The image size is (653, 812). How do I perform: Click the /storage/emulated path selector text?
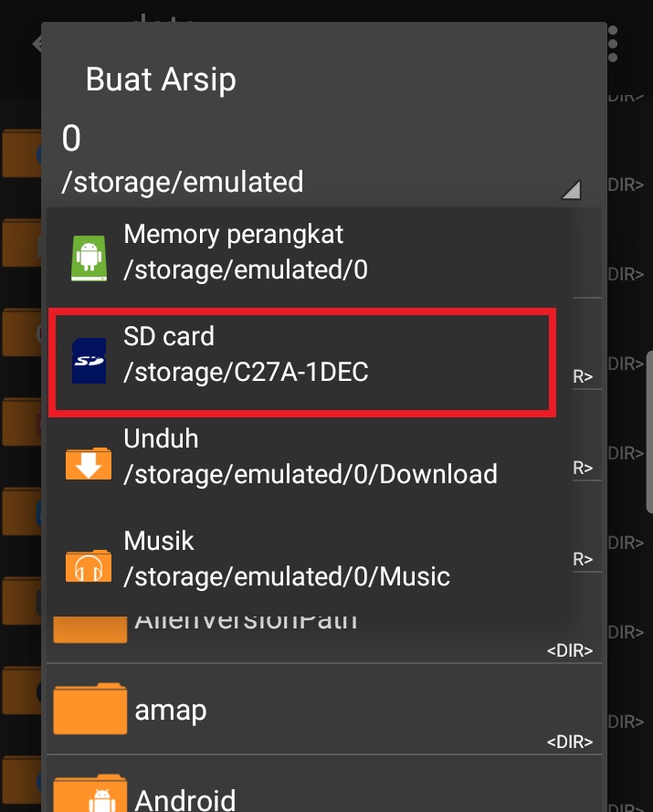coord(183,182)
